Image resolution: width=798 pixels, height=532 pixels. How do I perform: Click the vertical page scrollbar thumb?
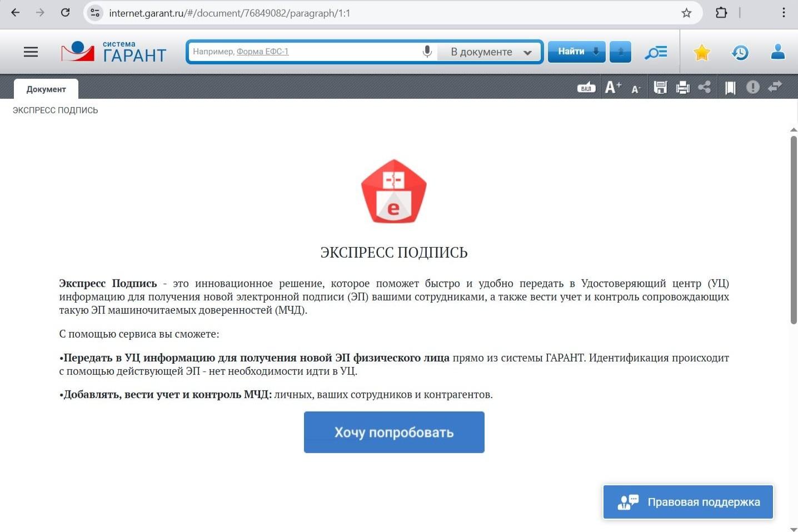pos(794,229)
